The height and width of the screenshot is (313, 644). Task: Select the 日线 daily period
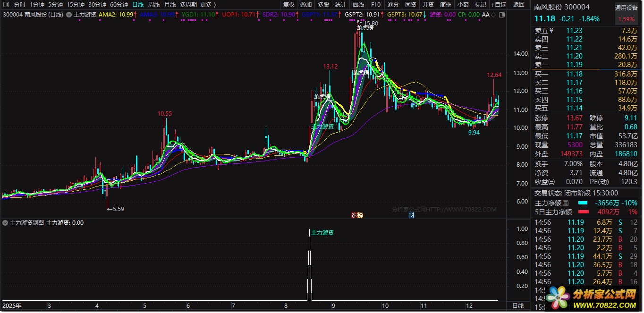138,5
